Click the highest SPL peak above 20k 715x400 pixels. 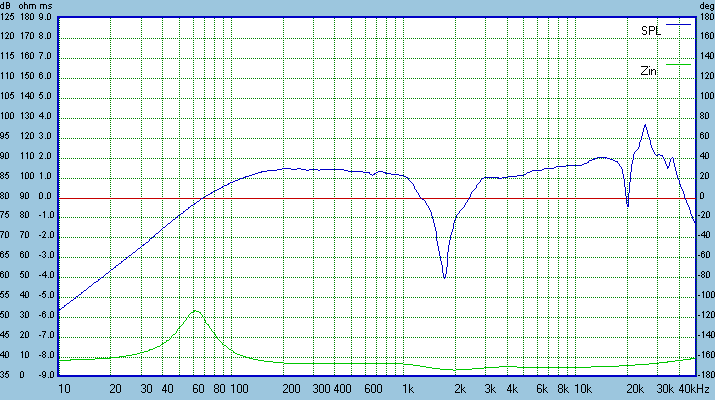point(645,125)
